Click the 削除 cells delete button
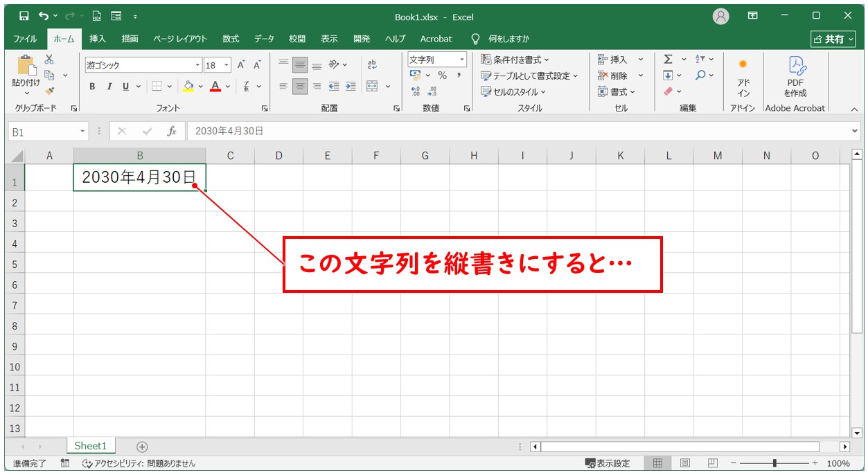This screenshot has width=868, height=475. click(x=612, y=75)
